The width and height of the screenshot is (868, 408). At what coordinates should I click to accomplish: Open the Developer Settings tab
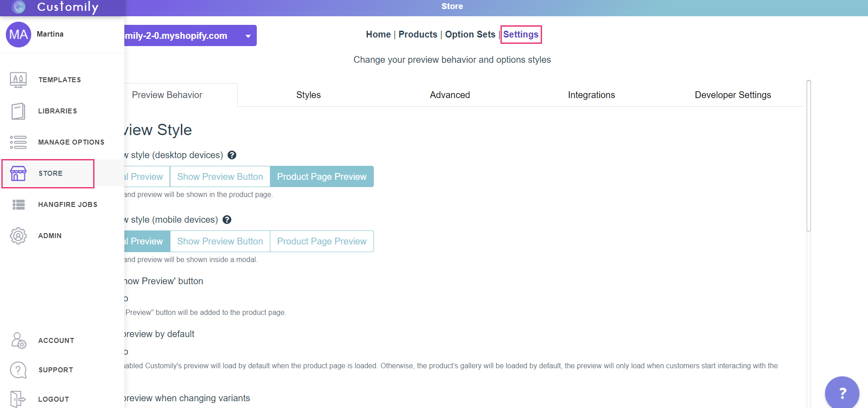[732, 95]
